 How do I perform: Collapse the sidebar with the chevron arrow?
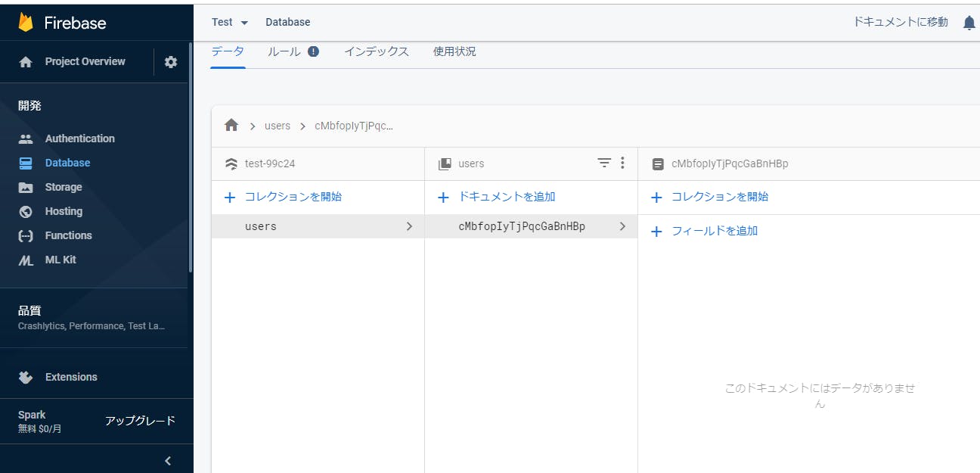167,459
